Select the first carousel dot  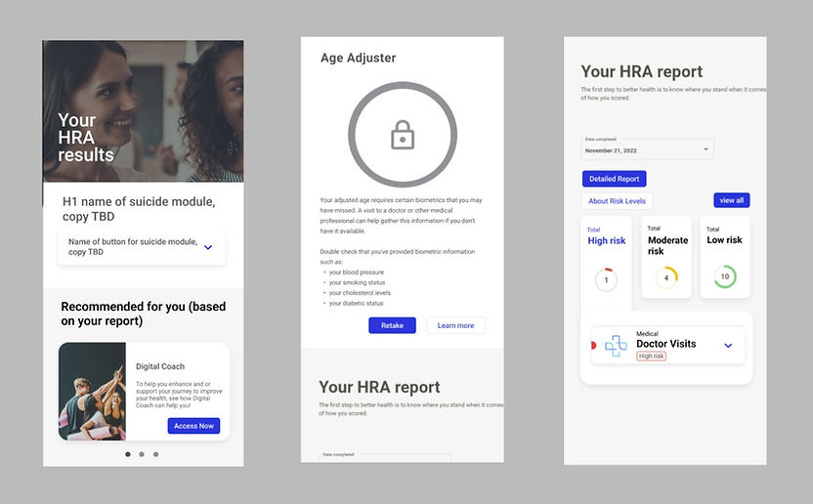point(128,454)
